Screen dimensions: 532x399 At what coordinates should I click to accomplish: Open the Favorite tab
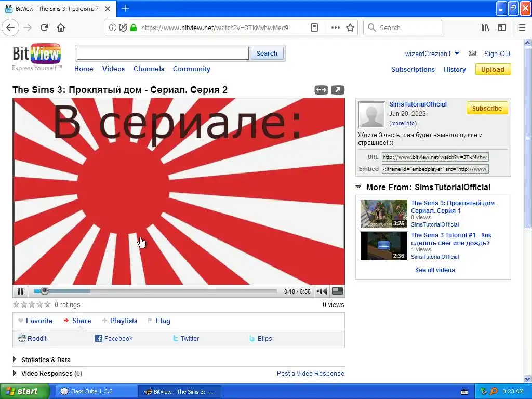point(36,321)
